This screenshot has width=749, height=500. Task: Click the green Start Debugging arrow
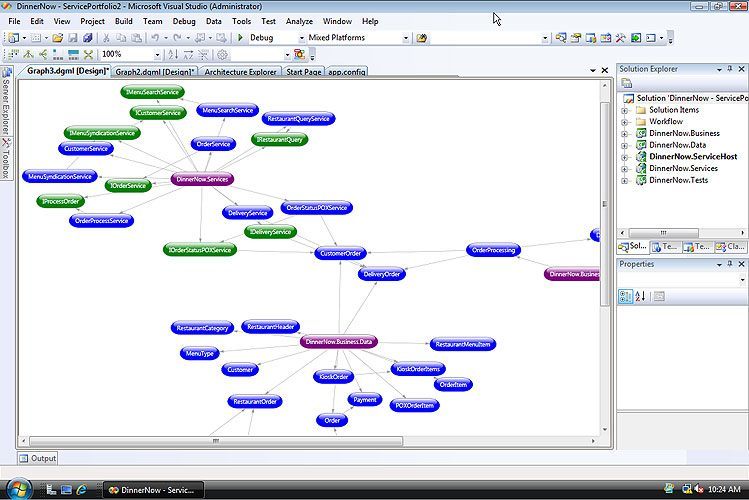(x=240, y=37)
